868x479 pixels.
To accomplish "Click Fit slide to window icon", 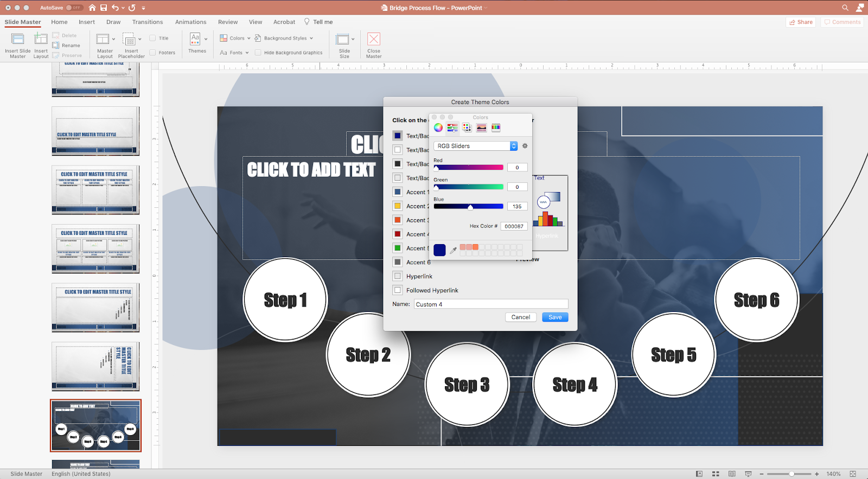I will point(853,474).
